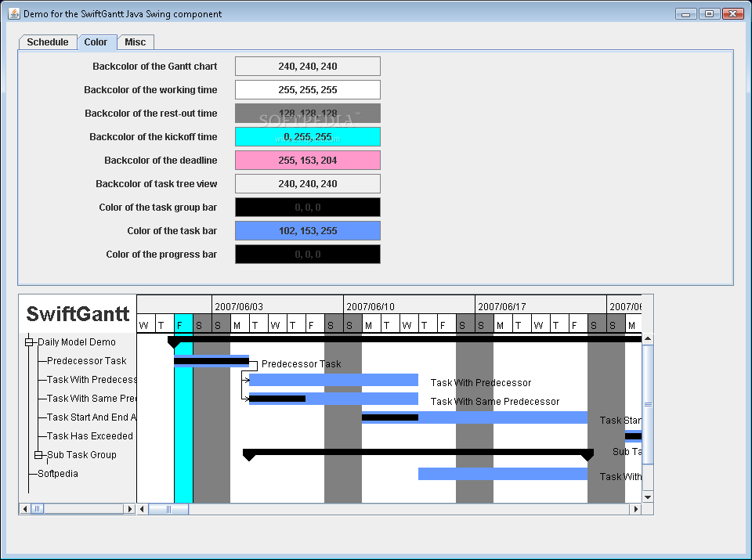Click the Sub Task Group black bar
The height and width of the screenshot is (560, 752).
[418, 453]
